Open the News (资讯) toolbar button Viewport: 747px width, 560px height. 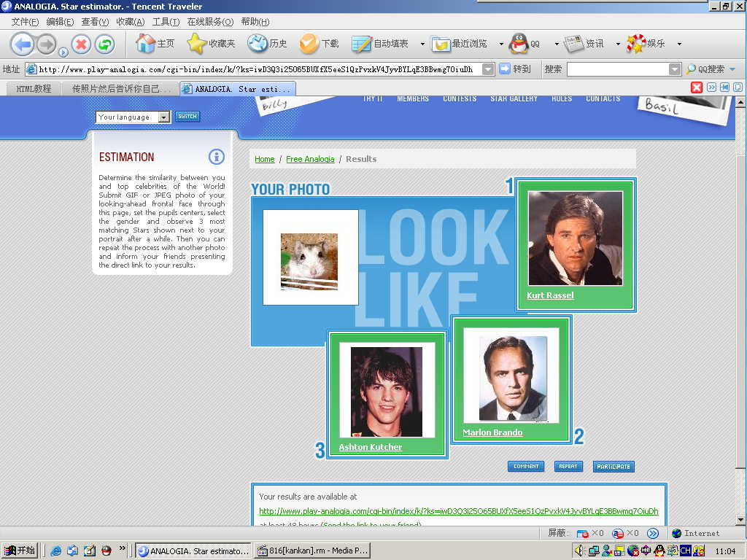coord(584,44)
